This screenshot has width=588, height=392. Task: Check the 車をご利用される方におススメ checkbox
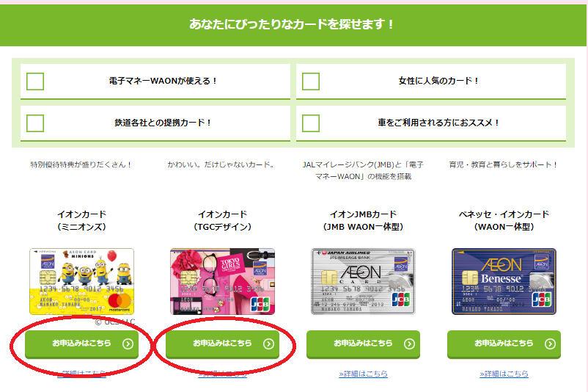pyautogui.click(x=311, y=123)
